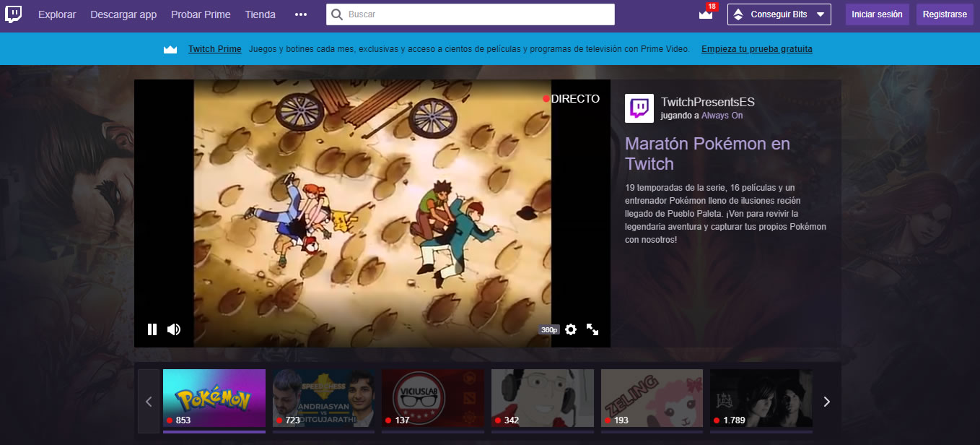Click the Twitch Prime crown icon

click(x=170, y=48)
